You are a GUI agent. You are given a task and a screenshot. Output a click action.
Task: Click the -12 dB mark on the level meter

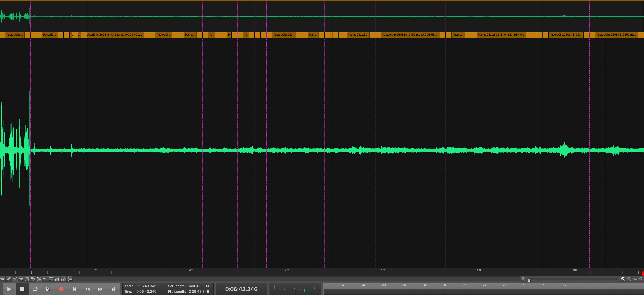564,285
